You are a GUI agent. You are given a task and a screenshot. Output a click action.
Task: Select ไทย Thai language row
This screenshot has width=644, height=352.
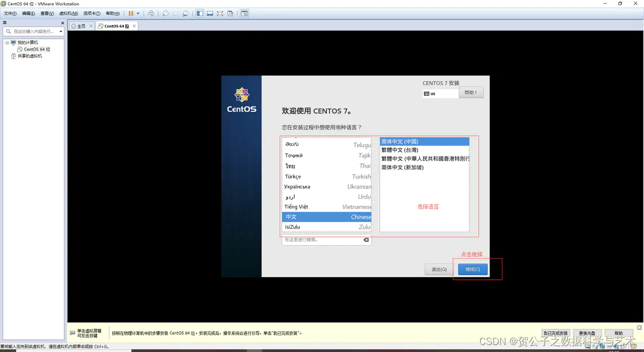click(x=327, y=166)
